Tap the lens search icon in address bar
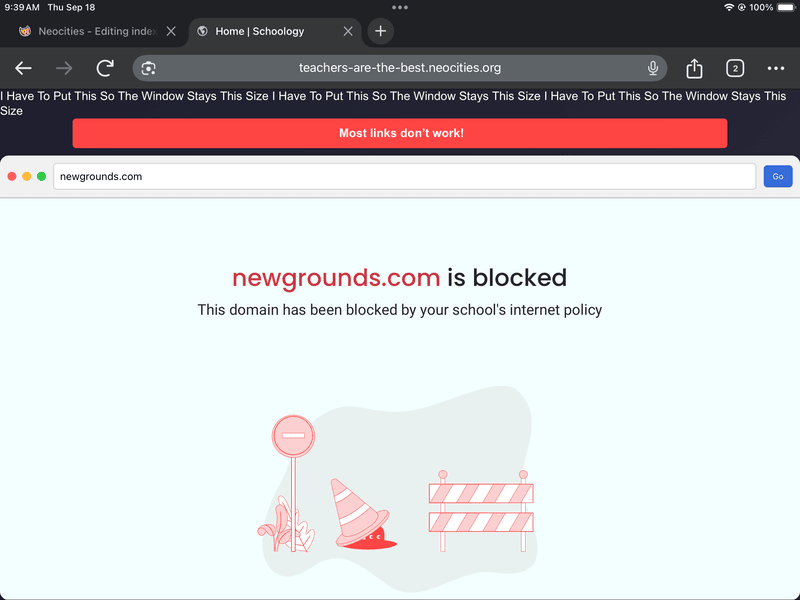 149,68
